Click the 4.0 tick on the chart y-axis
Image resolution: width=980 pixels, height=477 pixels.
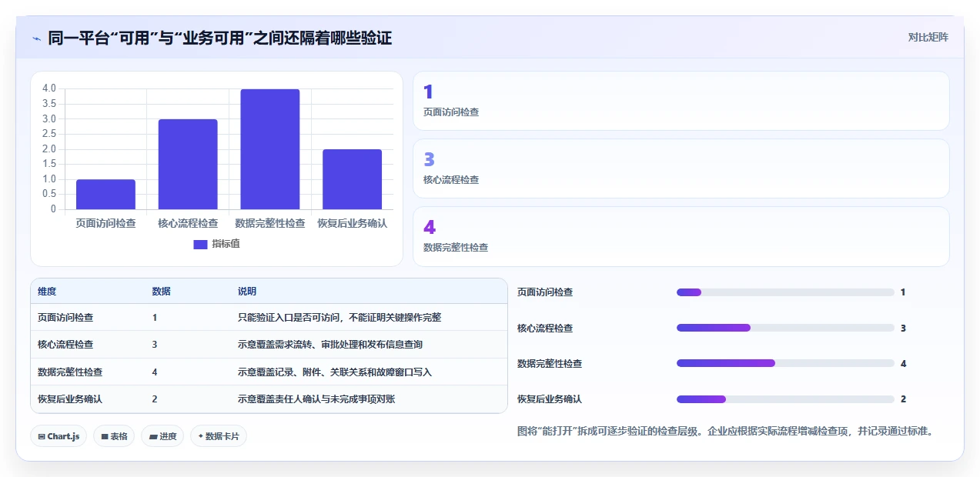(x=49, y=88)
